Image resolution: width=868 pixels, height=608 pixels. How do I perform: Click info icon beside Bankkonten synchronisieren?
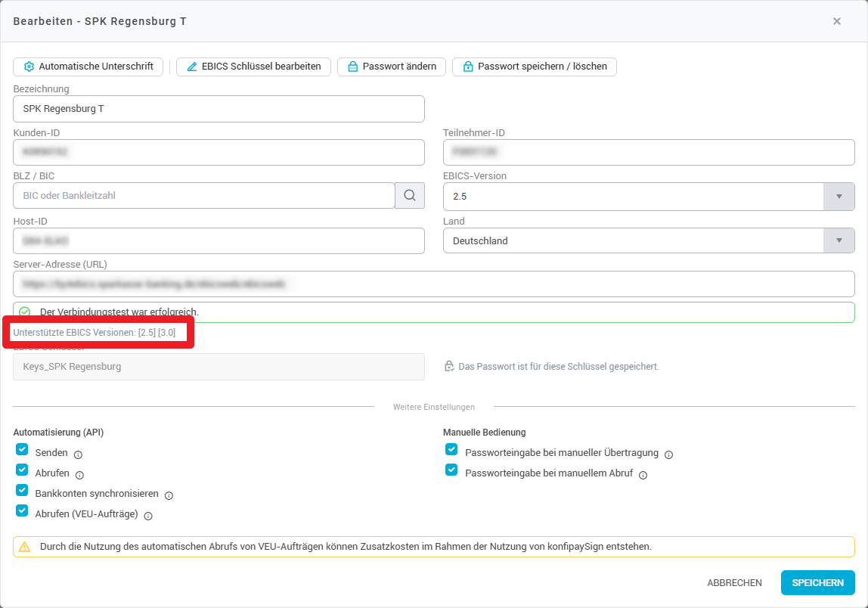tap(169, 495)
